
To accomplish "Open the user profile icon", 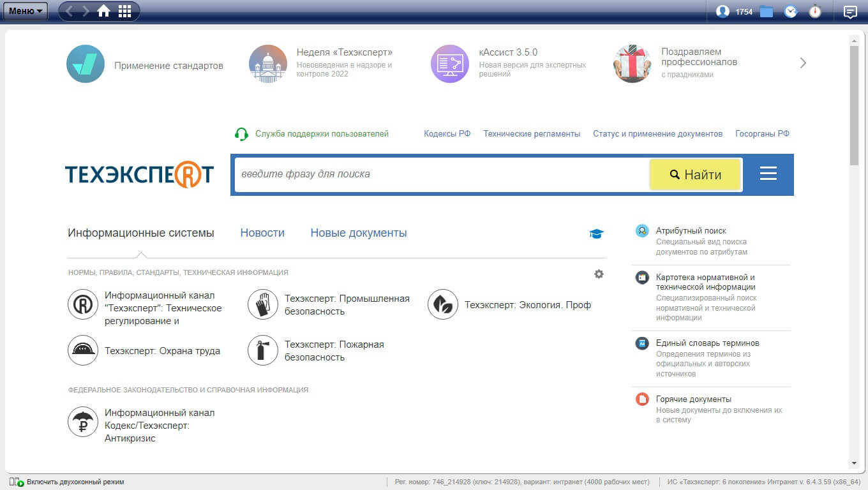I will pos(722,11).
